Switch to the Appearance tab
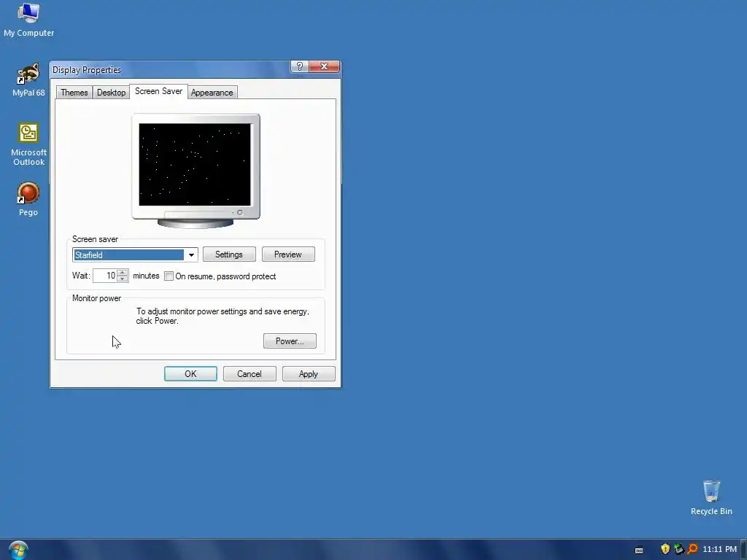This screenshot has height=560, width=747. tap(212, 93)
